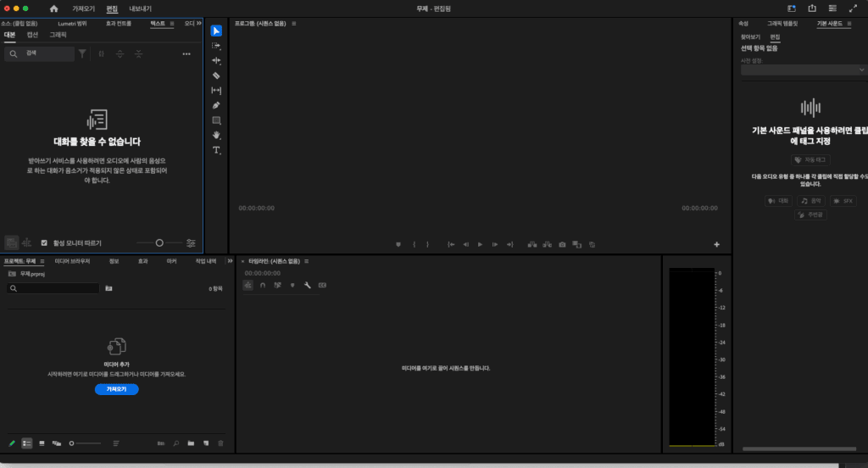Open the workspaces icon at top right

792,8
